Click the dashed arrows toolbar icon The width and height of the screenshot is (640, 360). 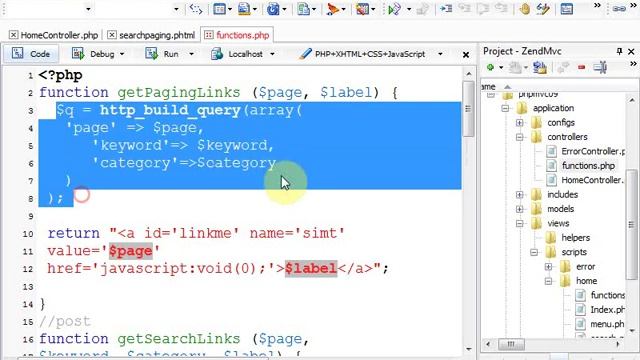click(196, 9)
